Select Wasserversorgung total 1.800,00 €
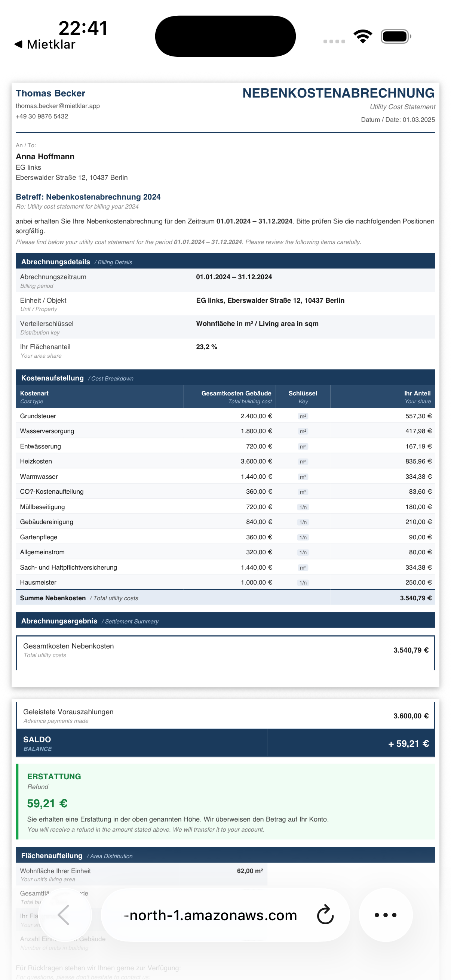The height and width of the screenshot is (980, 451). (x=256, y=431)
